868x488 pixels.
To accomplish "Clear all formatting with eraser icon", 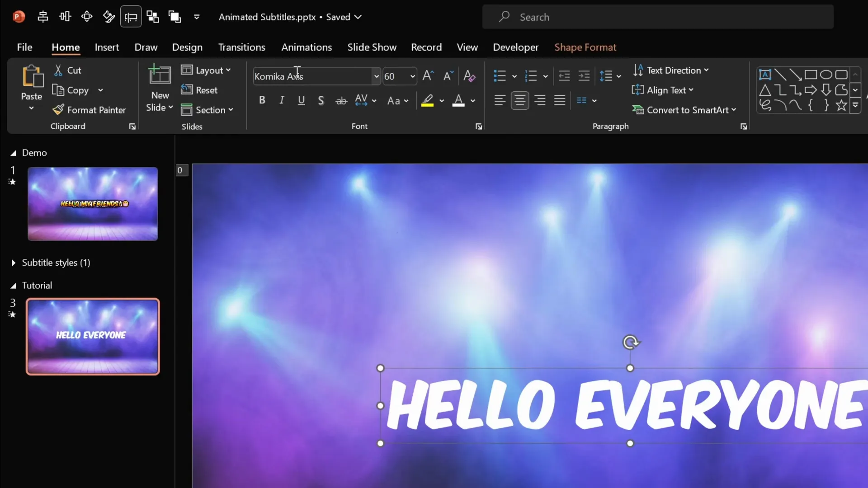I will point(469,76).
